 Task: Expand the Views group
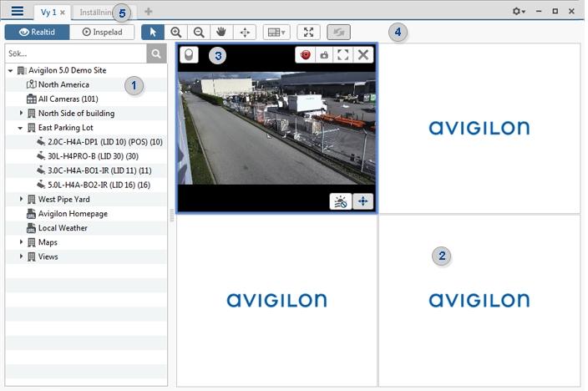(21, 256)
